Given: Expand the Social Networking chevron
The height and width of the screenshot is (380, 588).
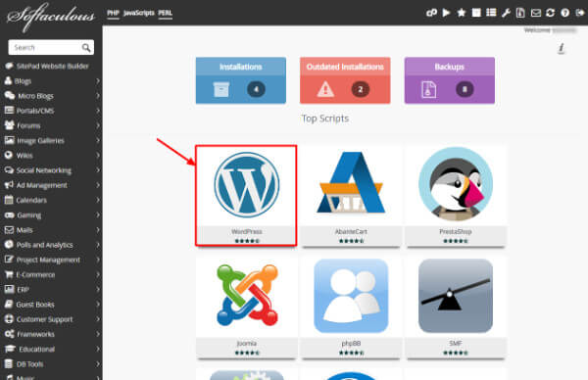Looking at the screenshot, I should pyautogui.click(x=98, y=170).
